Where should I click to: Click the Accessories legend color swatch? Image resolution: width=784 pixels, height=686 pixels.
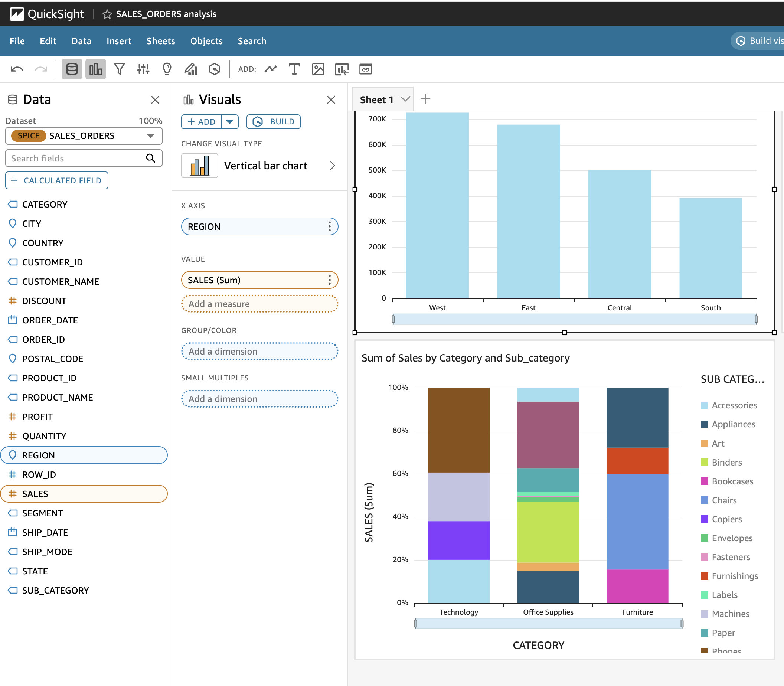(x=705, y=405)
